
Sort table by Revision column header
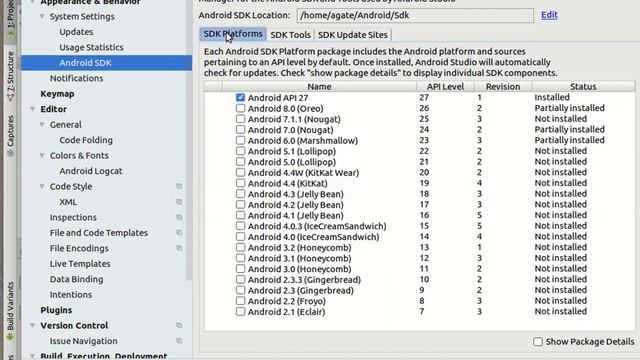click(x=503, y=87)
